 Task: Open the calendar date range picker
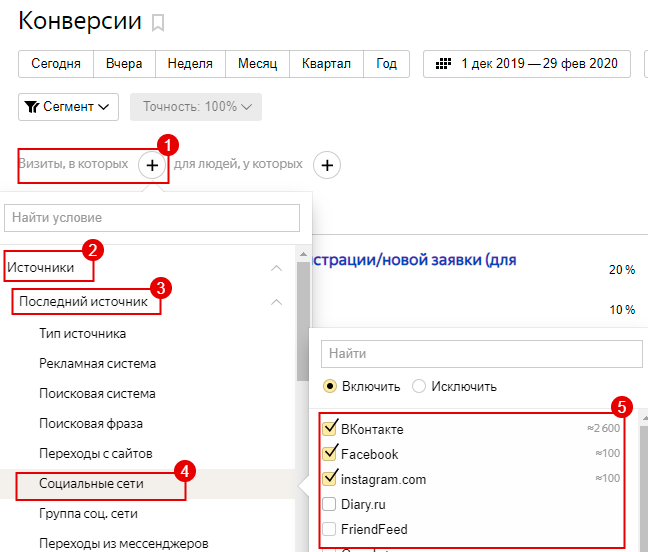point(527,64)
